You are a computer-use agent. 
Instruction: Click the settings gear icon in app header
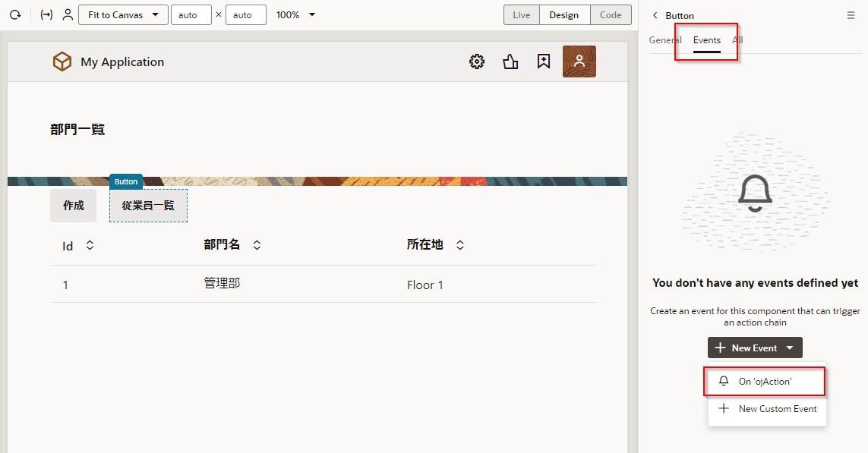(477, 62)
